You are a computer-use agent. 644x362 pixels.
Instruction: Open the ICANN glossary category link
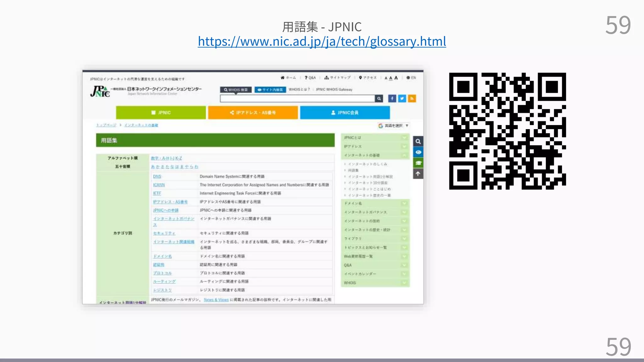(x=159, y=185)
